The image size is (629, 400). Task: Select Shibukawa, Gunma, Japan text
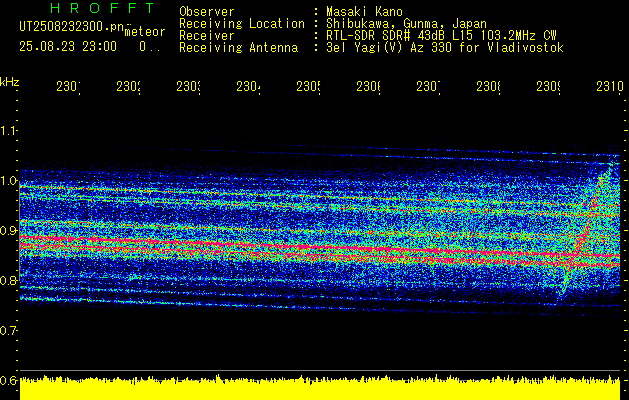tap(406, 24)
